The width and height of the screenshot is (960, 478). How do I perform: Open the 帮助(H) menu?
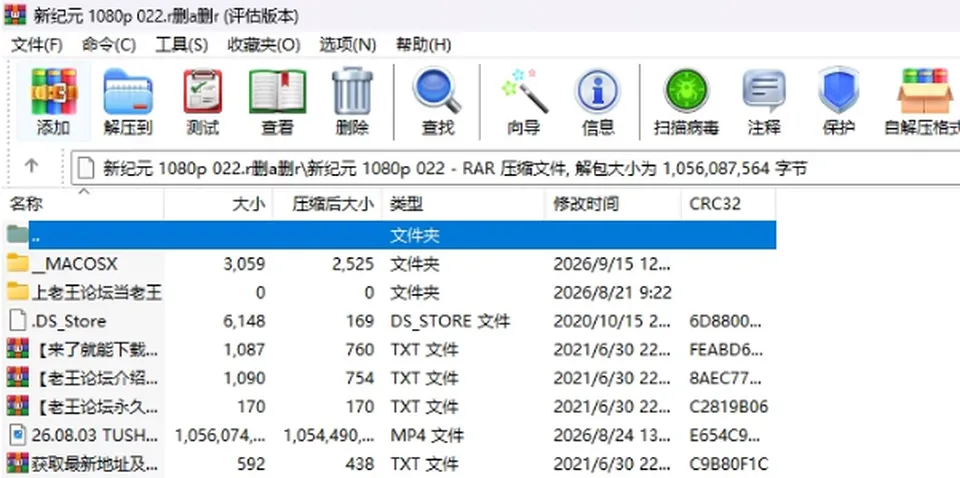tap(424, 45)
